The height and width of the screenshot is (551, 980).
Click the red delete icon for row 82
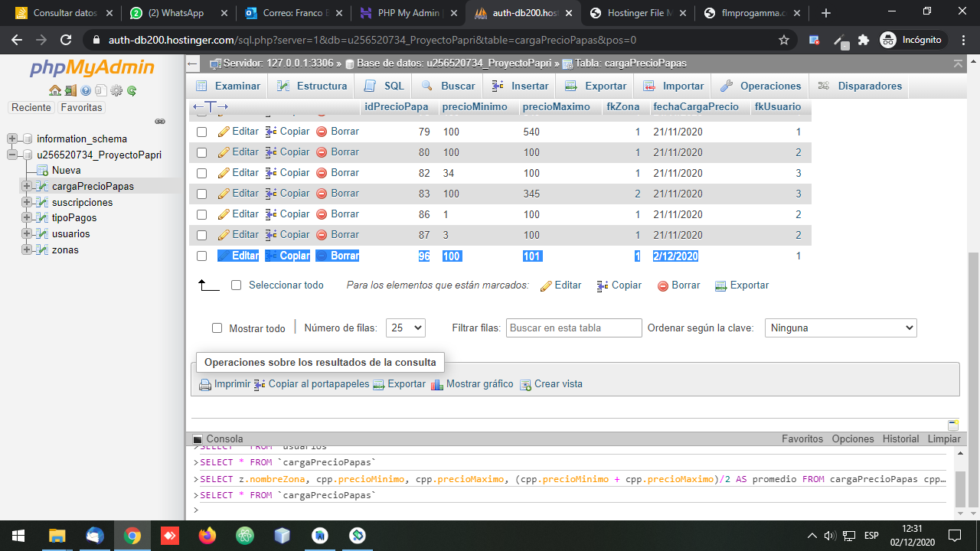322,173
